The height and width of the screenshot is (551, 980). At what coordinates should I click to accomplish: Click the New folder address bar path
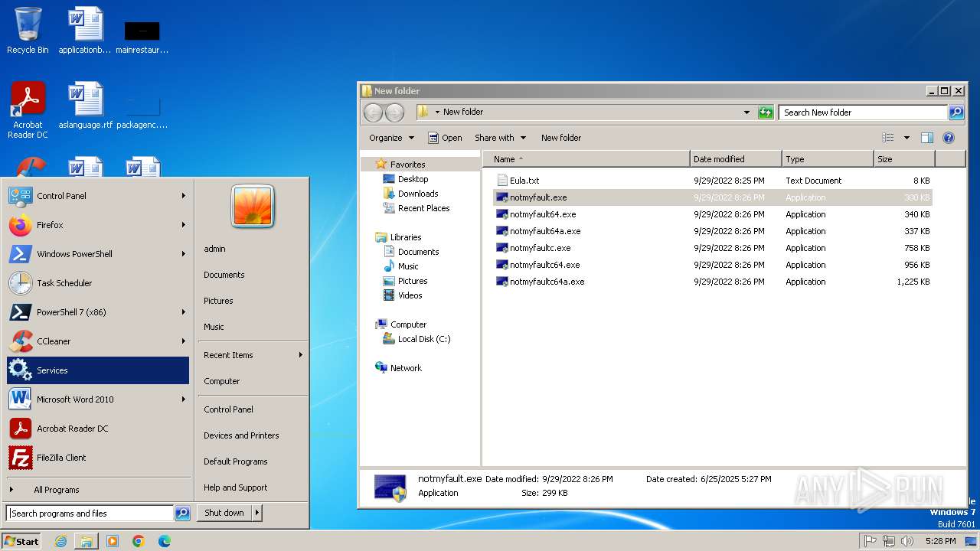463,112
